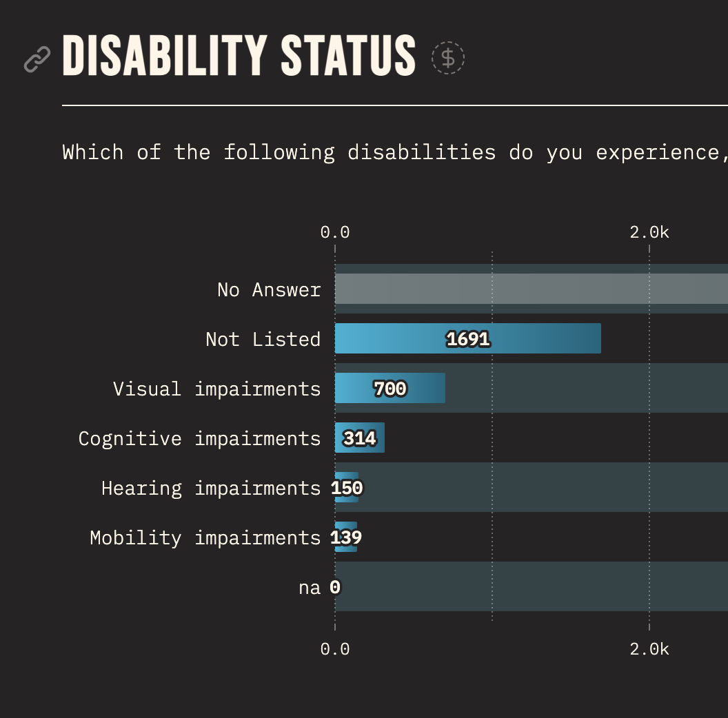Click the funding icon next to the heading
The image size is (728, 718).
click(447, 58)
